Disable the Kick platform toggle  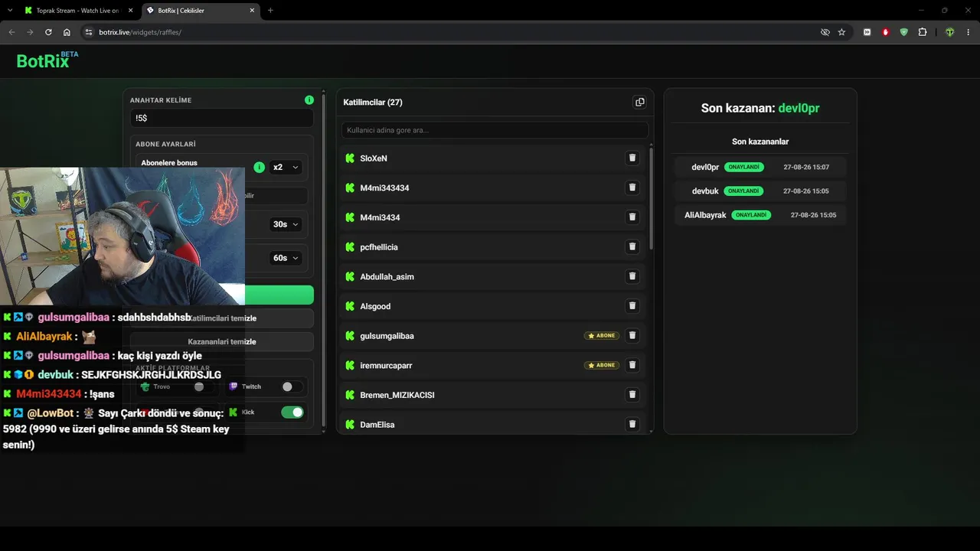(x=292, y=412)
